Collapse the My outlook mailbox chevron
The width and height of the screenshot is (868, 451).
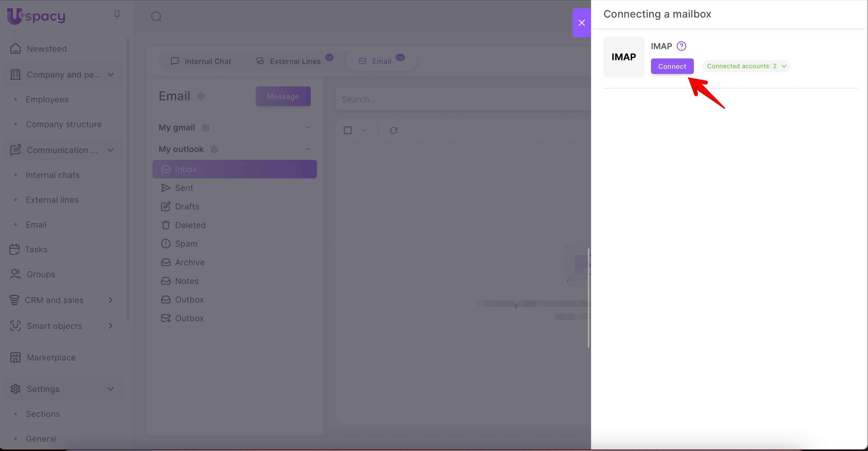click(x=307, y=149)
